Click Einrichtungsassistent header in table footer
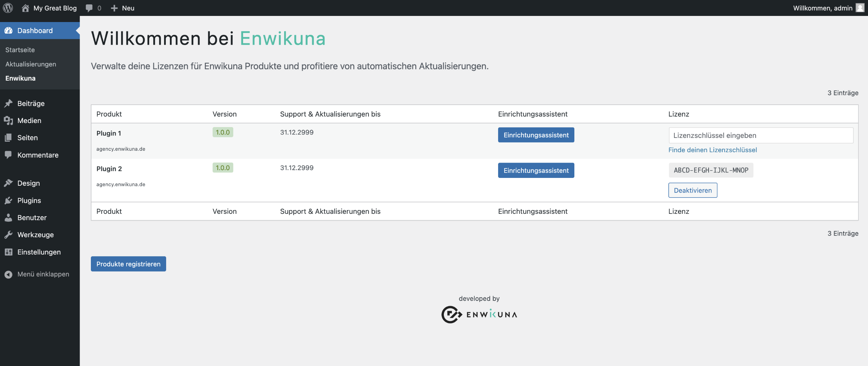The width and height of the screenshot is (868, 366). 533,211
